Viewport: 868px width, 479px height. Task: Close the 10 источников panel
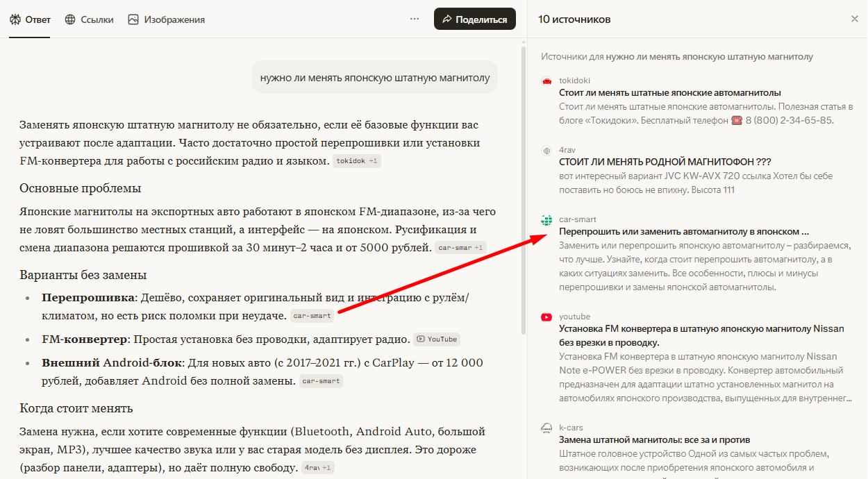pos(855,19)
